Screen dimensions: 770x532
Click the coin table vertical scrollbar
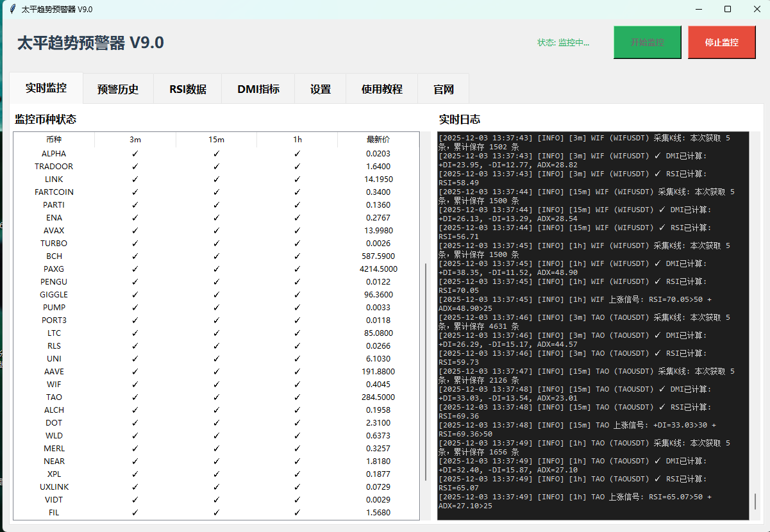coord(425,372)
